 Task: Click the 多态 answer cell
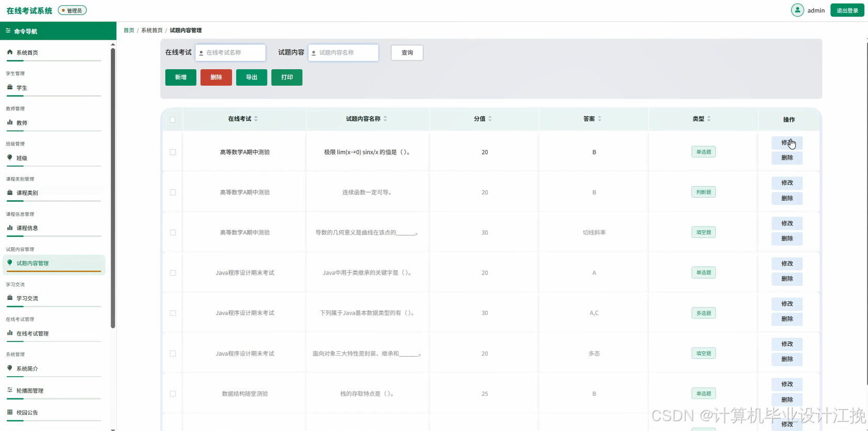click(x=594, y=354)
